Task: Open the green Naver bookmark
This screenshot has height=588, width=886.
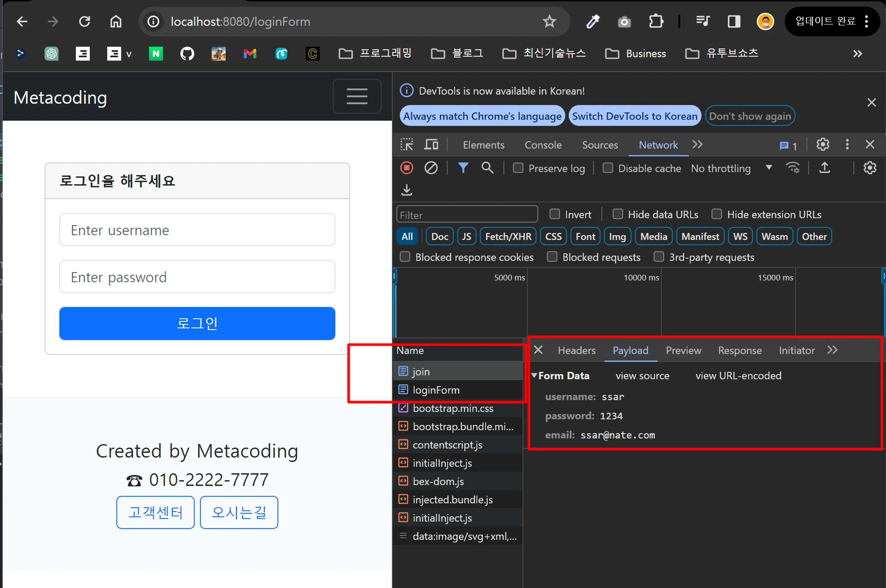Action: pyautogui.click(x=156, y=54)
